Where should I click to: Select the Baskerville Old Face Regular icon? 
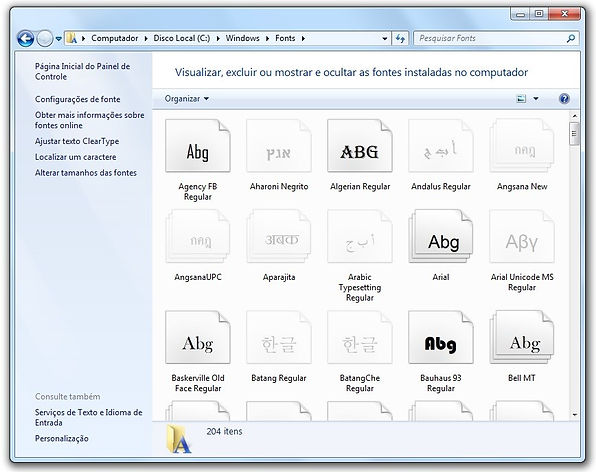[x=198, y=337]
